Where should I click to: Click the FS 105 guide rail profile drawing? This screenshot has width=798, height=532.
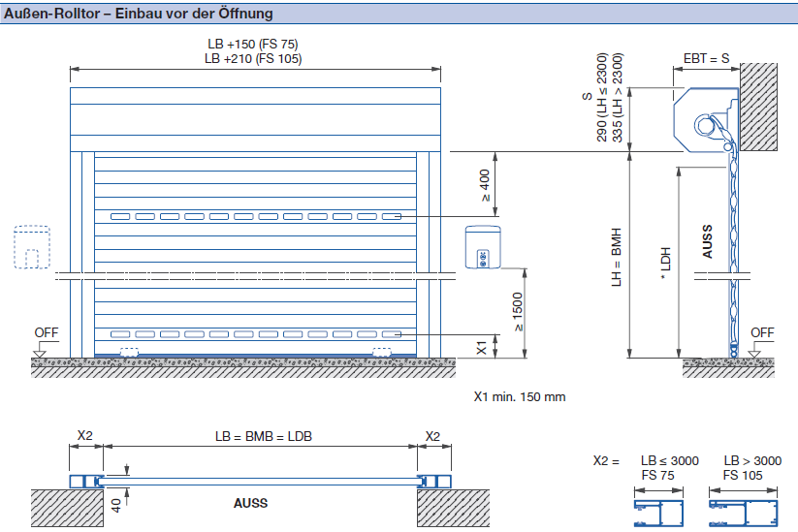tap(743, 513)
